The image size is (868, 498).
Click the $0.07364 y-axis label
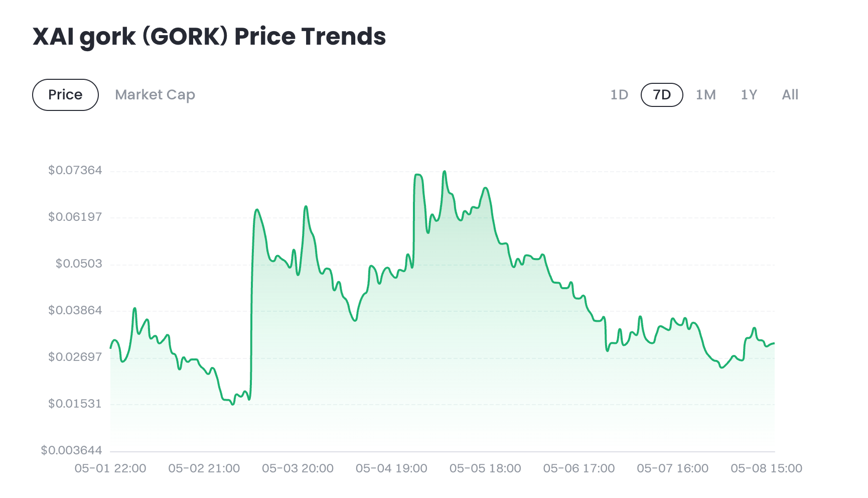pos(75,170)
